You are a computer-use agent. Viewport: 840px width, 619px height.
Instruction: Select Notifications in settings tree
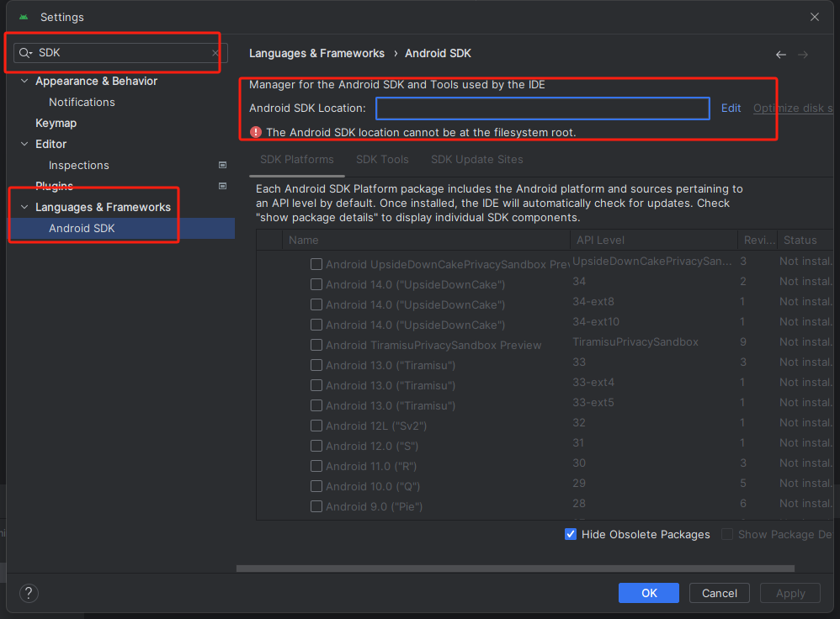[82, 102]
